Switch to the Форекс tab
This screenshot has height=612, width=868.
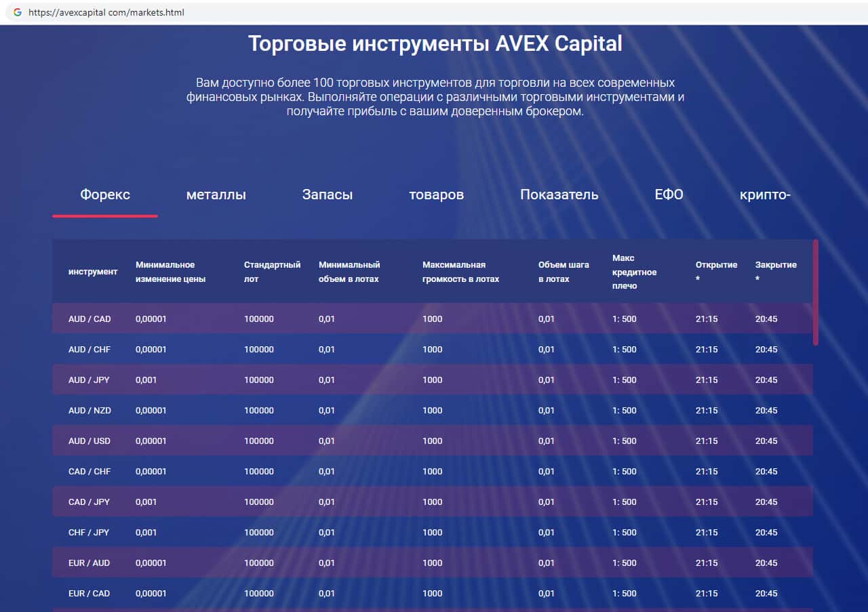[105, 195]
